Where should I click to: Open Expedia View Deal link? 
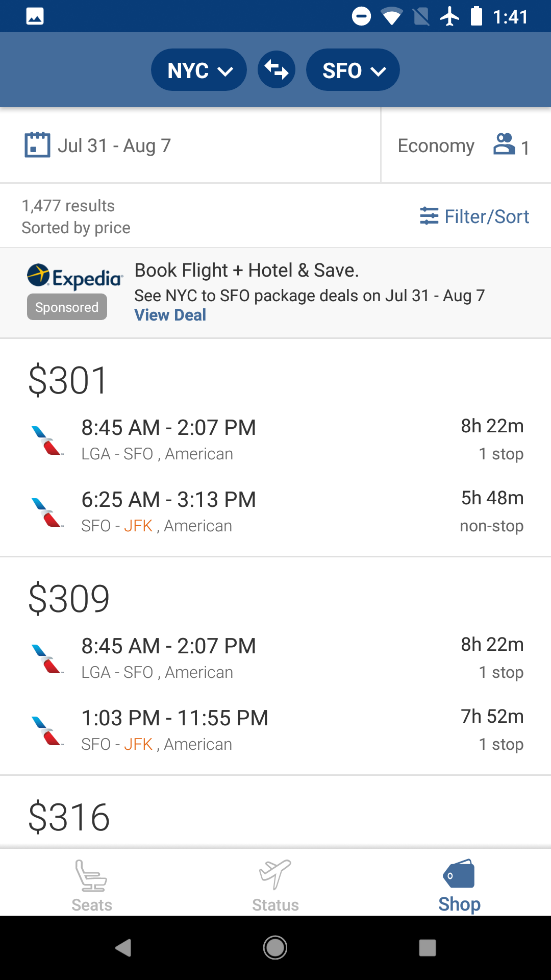point(170,315)
